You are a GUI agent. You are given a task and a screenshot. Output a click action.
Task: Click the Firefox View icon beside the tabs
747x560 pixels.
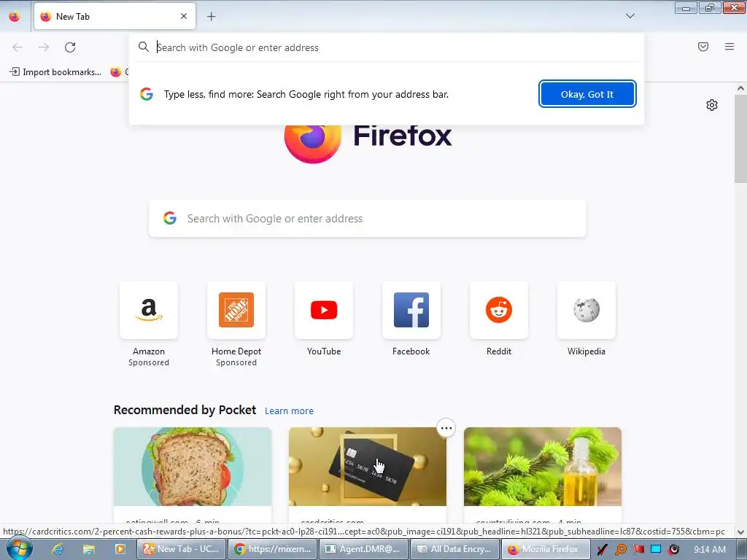click(x=15, y=16)
